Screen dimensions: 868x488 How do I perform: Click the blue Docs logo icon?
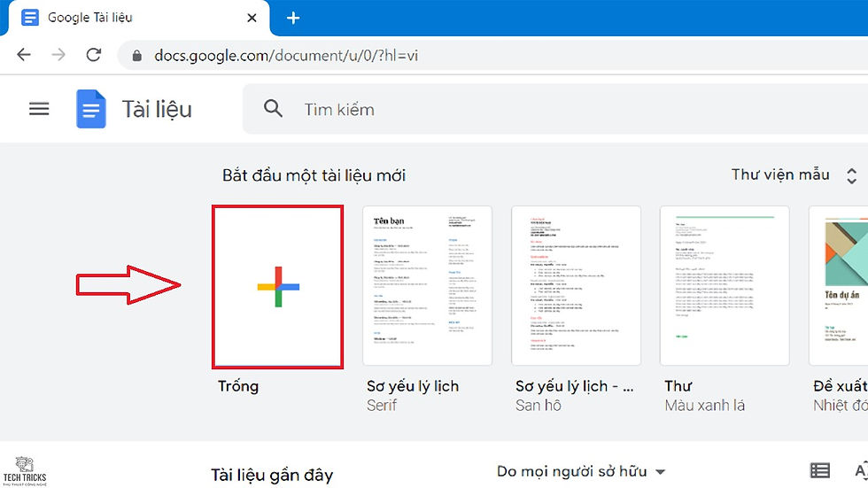point(90,109)
